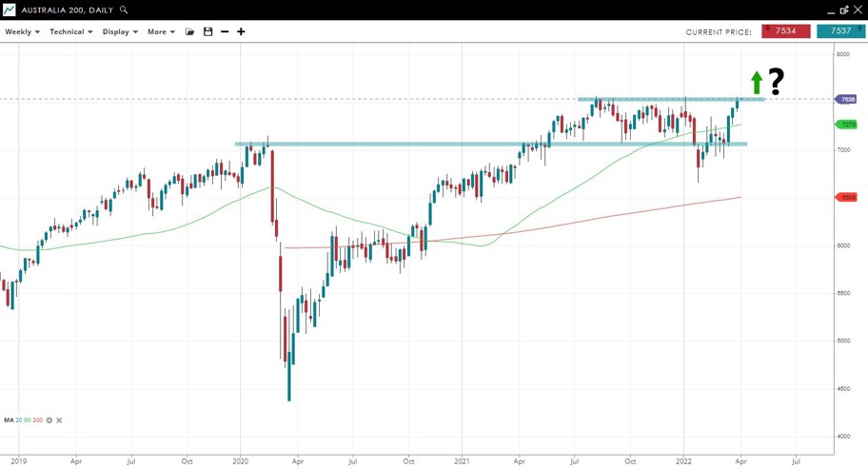The image size is (868, 469).
Task: Toggle the MA 20 line
Action: tap(18, 420)
